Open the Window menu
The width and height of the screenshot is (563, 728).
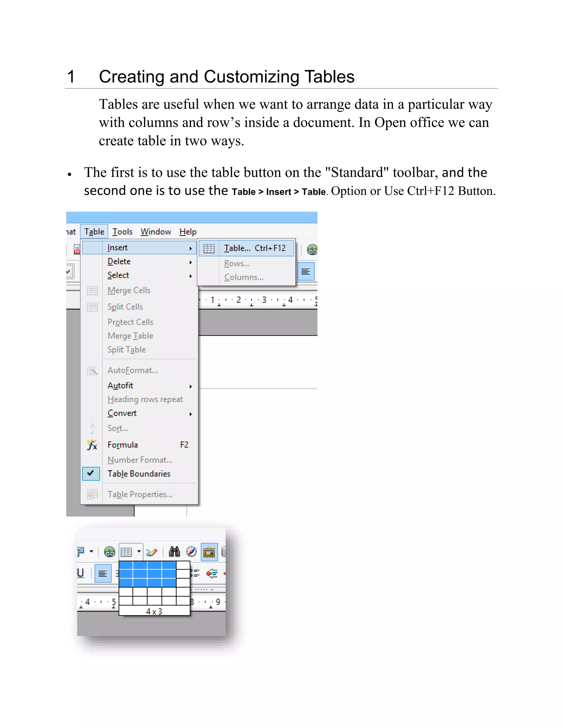(156, 232)
